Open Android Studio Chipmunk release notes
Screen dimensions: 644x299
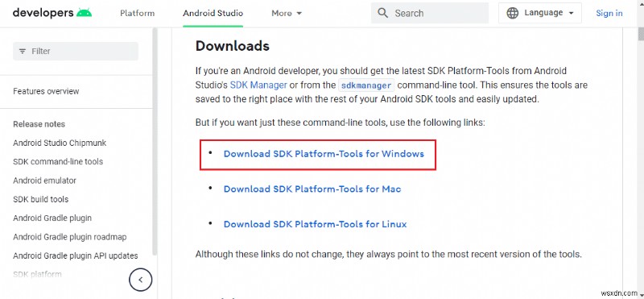(x=60, y=143)
